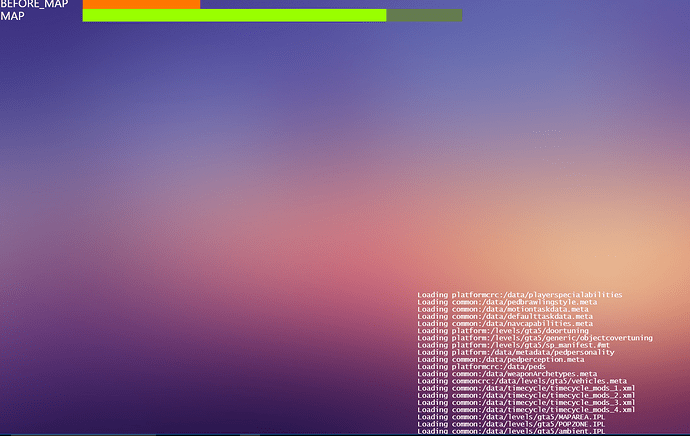The height and width of the screenshot is (436, 690).
Task: Click the 'timecycle_mods_1.xml' loading line
Action: pyautogui.click(x=526, y=388)
